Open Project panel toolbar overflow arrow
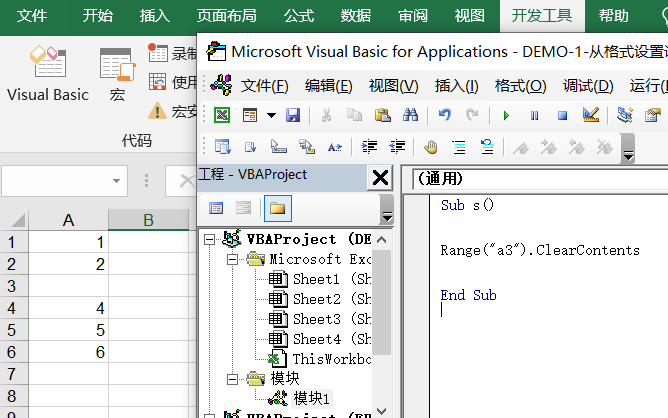This screenshot has width=668, height=418. [387, 209]
